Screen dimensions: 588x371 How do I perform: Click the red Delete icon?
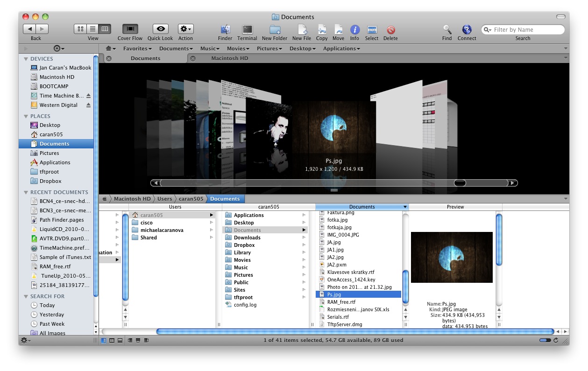tap(390, 29)
